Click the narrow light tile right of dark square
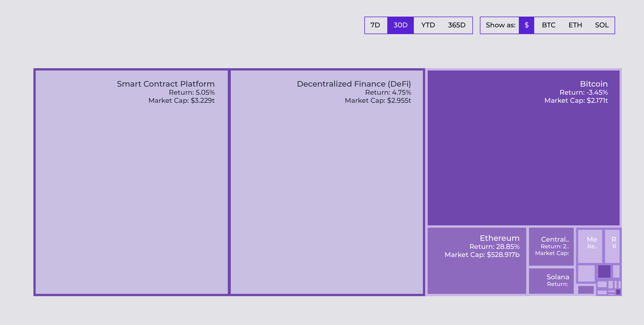The image size is (644, 325). click(616, 271)
